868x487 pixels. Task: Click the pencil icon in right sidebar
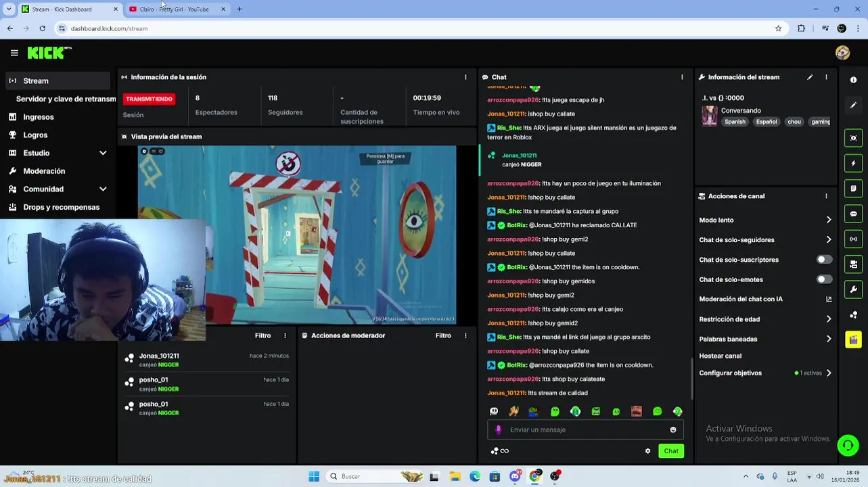point(853,106)
